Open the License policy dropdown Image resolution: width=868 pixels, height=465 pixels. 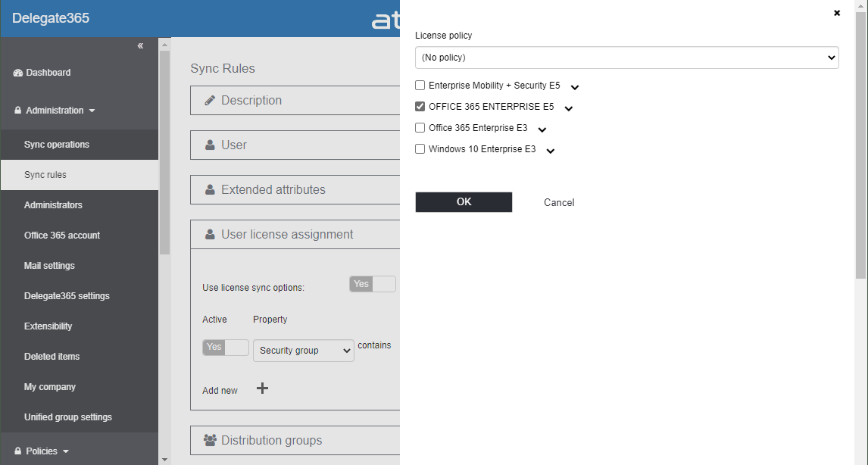626,58
